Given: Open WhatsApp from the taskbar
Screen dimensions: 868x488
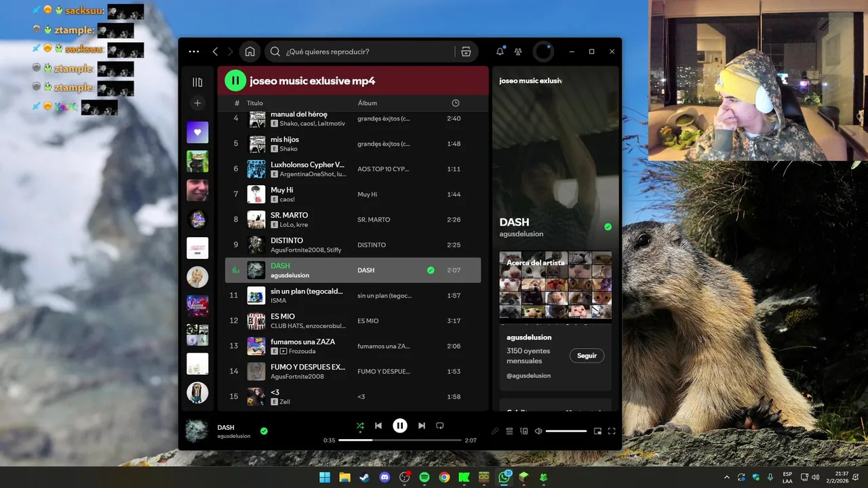Looking at the screenshot, I should tap(504, 477).
